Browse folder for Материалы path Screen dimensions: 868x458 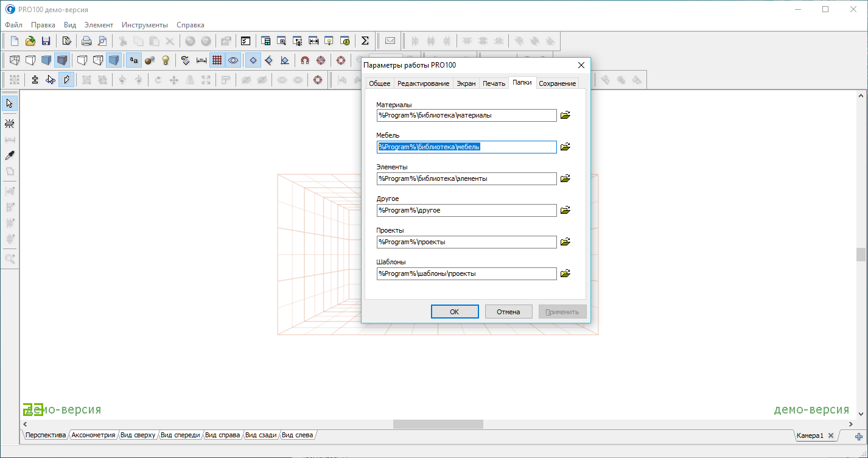click(565, 115)
